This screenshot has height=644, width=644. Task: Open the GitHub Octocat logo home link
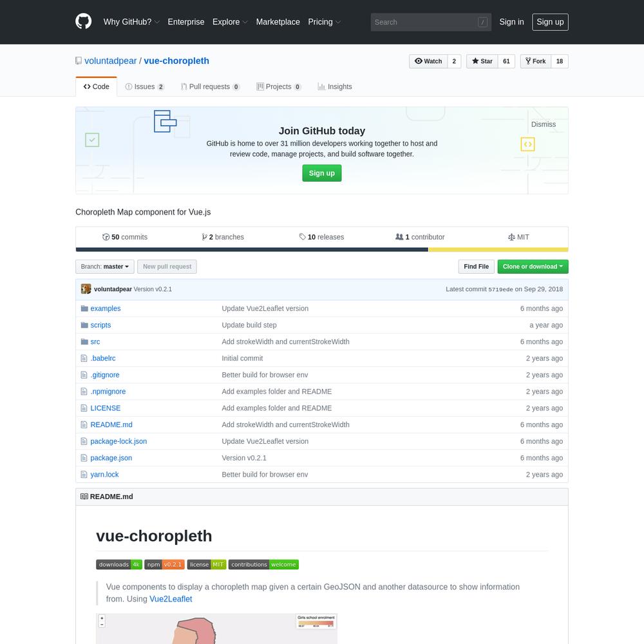[x=83, y=22]
